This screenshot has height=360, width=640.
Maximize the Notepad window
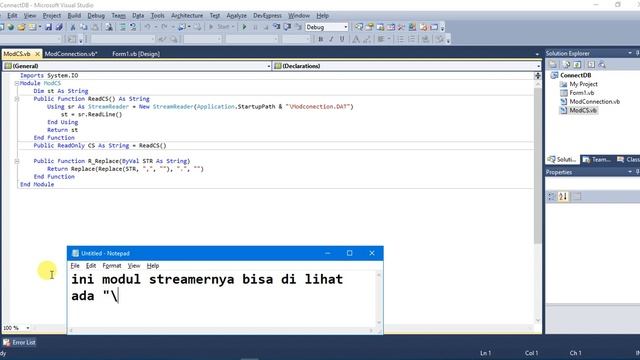349,253
